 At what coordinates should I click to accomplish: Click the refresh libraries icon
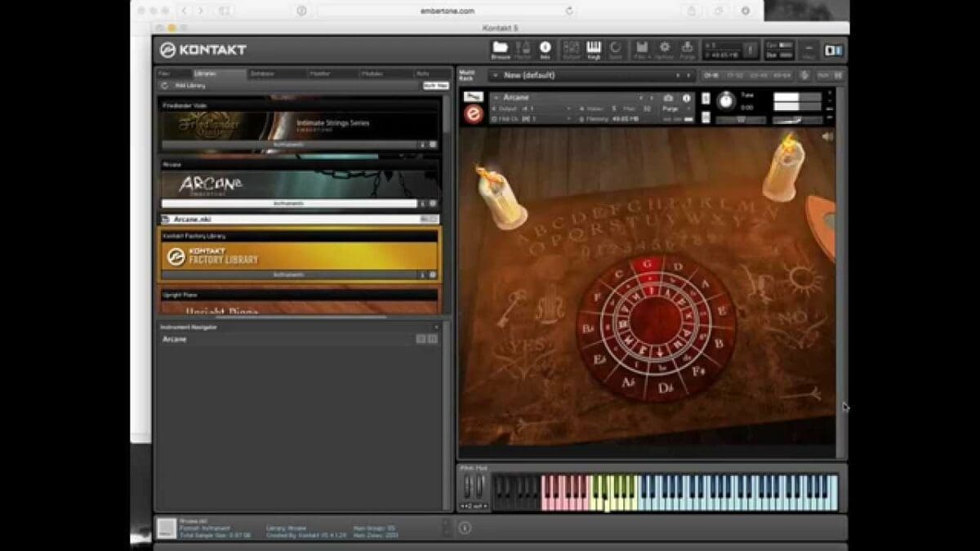click(x=164, y=85)
